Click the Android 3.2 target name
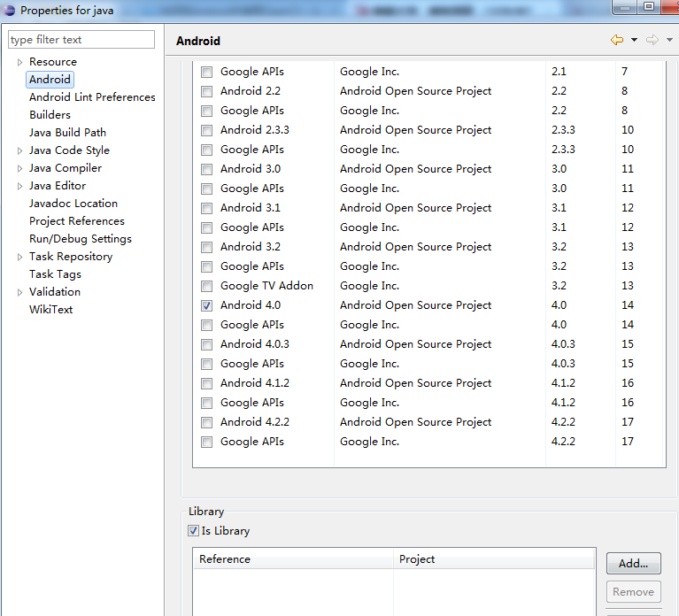Viewport: 679px width, 616px height. pos(251,247)
